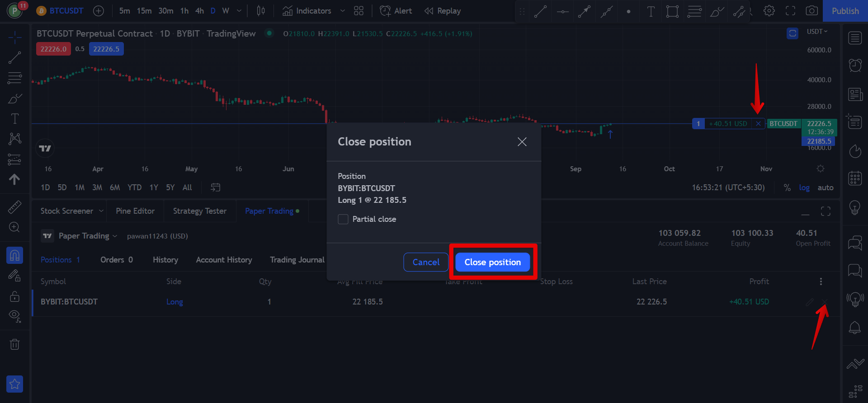The image size is (868, 403).
Task: Select the trend line tool in left sidebar
Action: pos(15,57)
